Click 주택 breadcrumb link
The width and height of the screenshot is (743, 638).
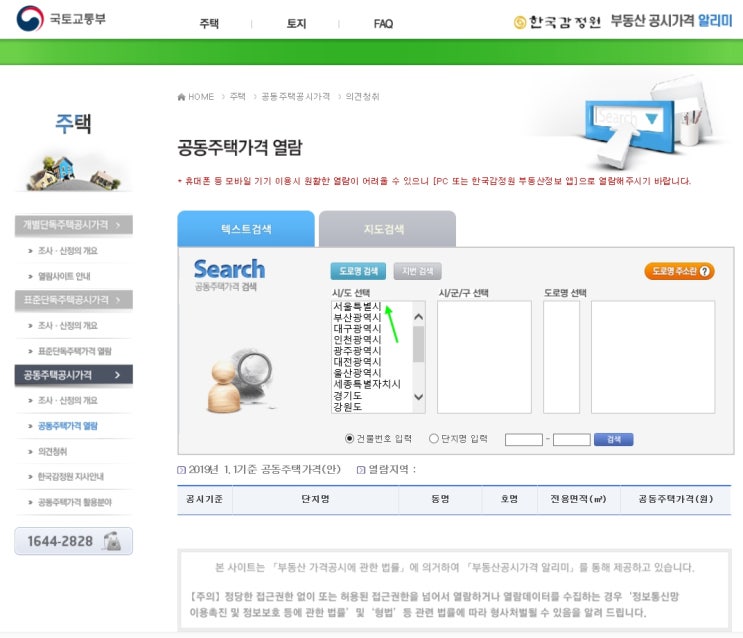click(x=237, y=97)
